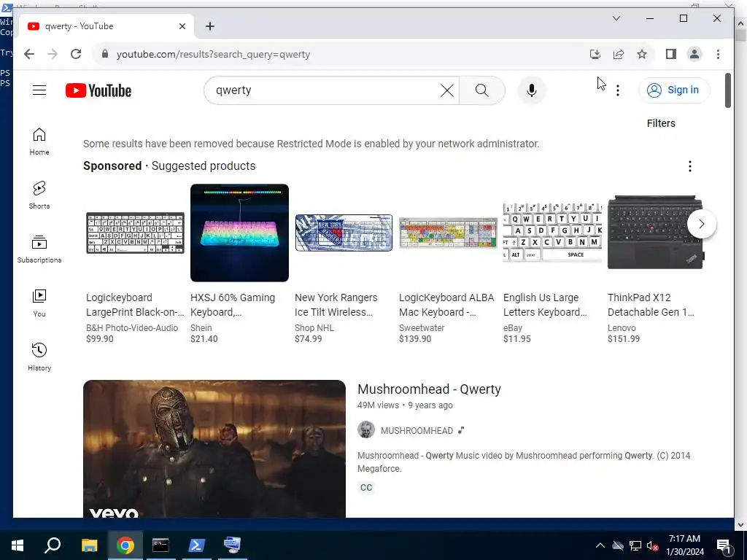Open the Windows Start menu
The width and height of the screenshot is (747, 560).
18,545
